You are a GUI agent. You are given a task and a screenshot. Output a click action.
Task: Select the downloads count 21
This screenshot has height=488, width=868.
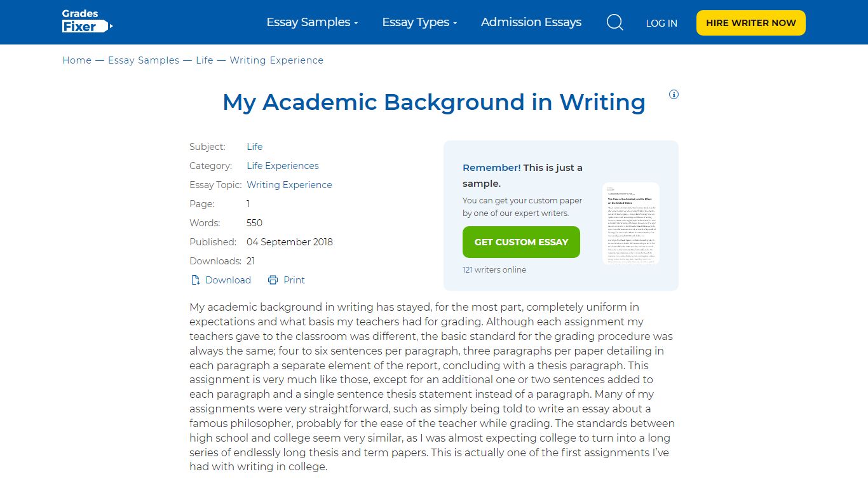pos(251,261)
